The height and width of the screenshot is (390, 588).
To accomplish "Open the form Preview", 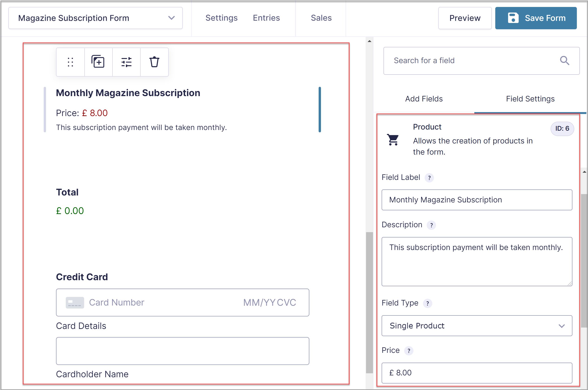I will click(x=465, y=18).
